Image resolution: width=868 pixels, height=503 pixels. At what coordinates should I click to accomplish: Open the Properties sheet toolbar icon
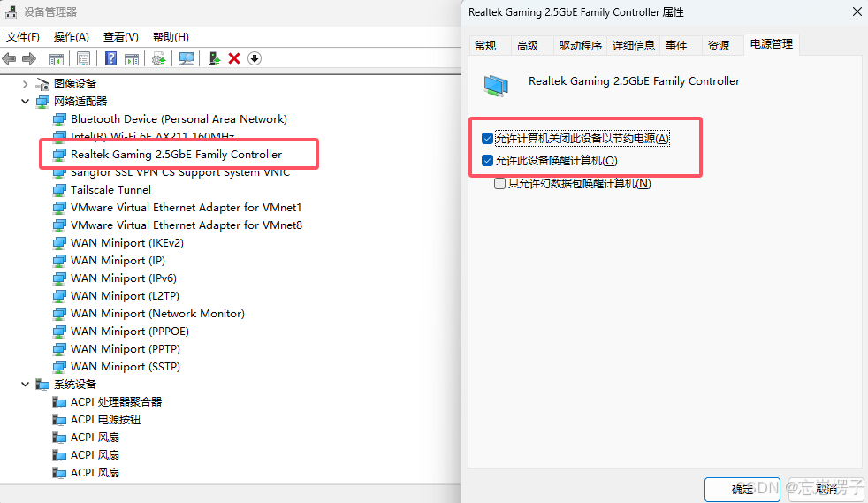tap(84, 58)
